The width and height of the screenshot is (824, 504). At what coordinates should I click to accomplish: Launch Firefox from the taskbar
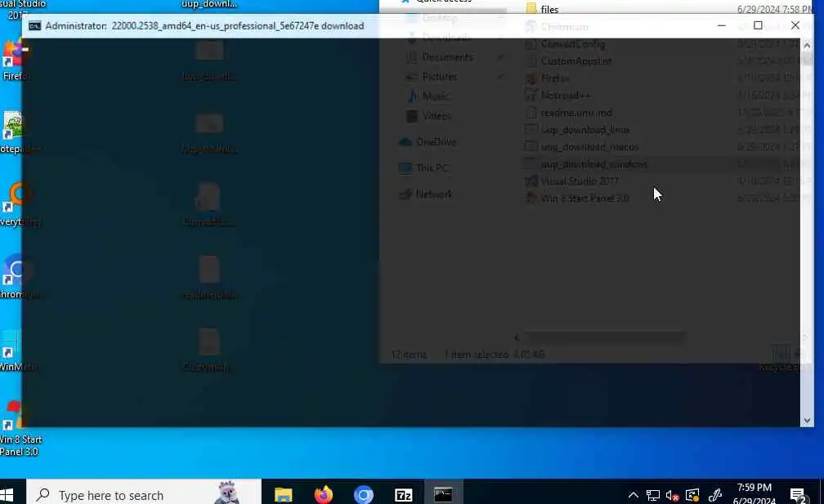[x=323, y=494]
